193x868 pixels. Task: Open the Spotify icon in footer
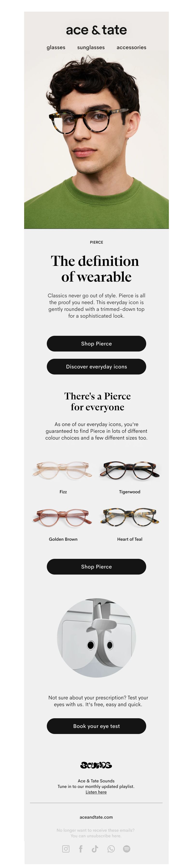(126, 848)
